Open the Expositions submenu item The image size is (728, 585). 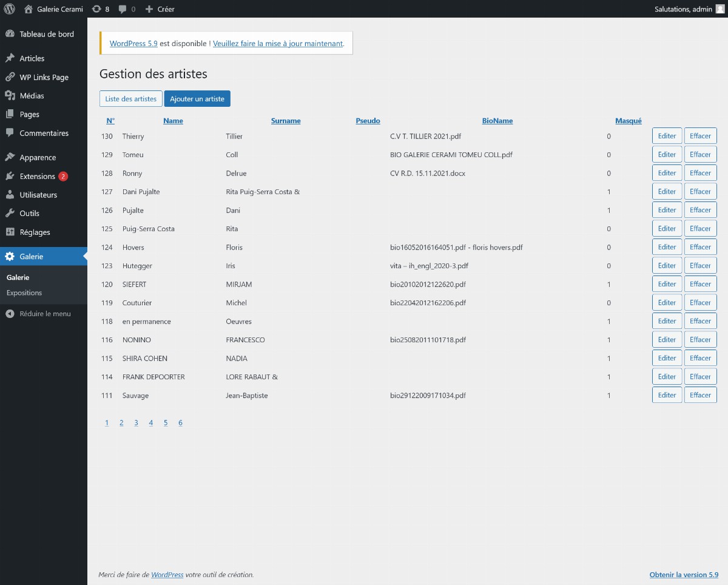pyautogui.click(x=24, y=292)
